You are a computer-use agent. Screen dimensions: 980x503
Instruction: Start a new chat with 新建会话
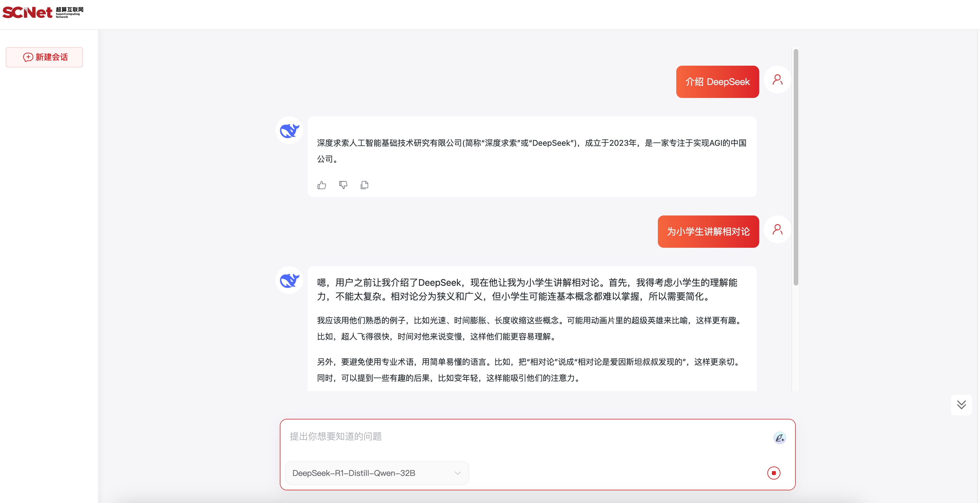coord(45,57)
